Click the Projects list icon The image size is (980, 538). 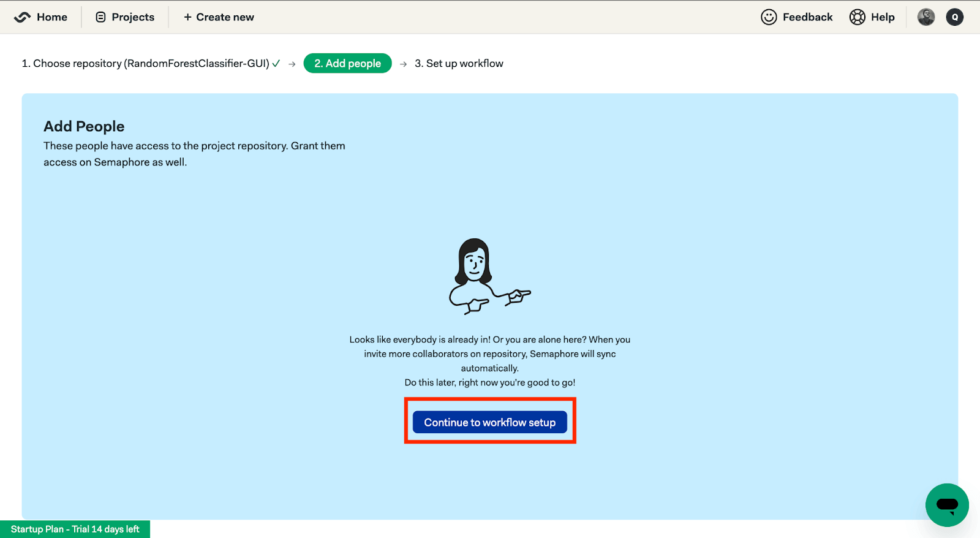click(101, 17)
